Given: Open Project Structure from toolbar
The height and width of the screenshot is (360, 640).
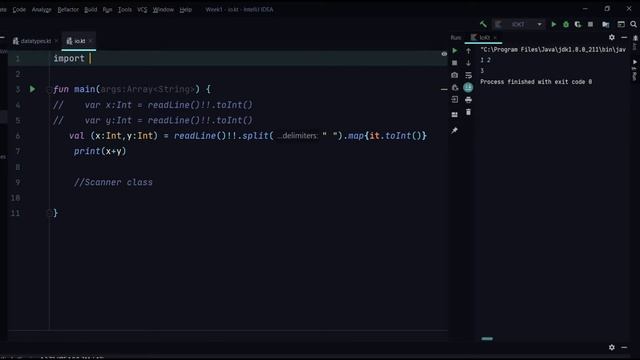Looking at the screenshot, I should click(x=606, y=24).
